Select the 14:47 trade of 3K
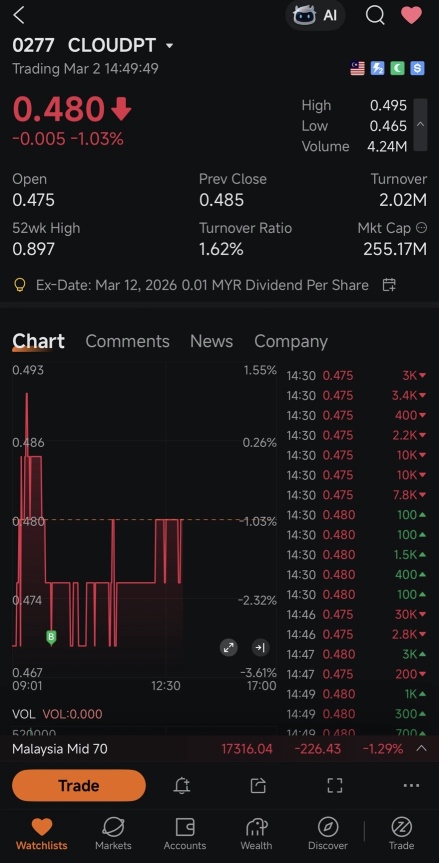439x863 pixels. coord(356,654)
